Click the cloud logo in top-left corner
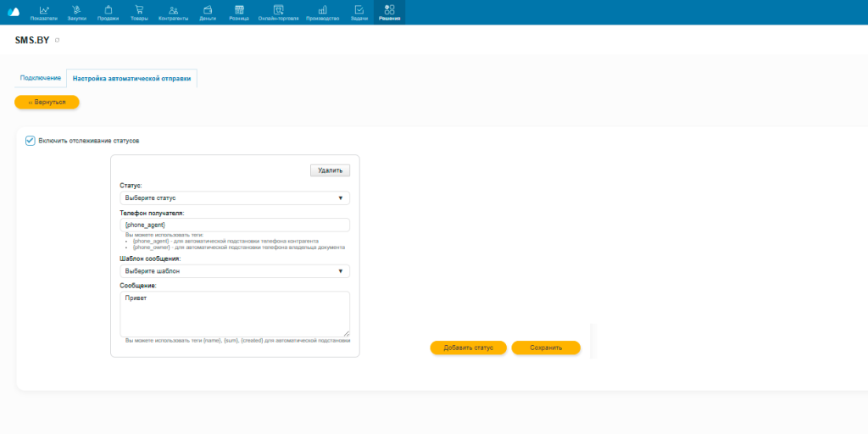The height and width of the screenshot is (434, 868). coord(14,11)
